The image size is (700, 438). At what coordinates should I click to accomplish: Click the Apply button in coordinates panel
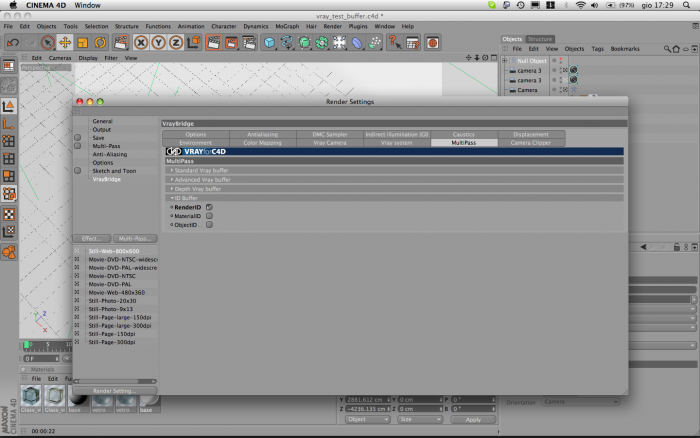coord(473,420)
